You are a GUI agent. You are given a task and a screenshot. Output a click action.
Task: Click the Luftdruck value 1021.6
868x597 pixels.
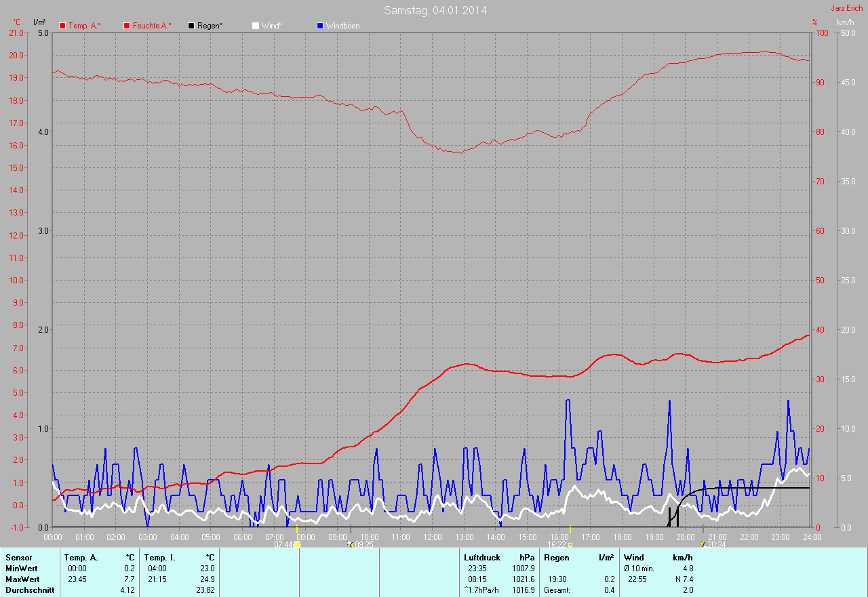click(x=523, y=579)
